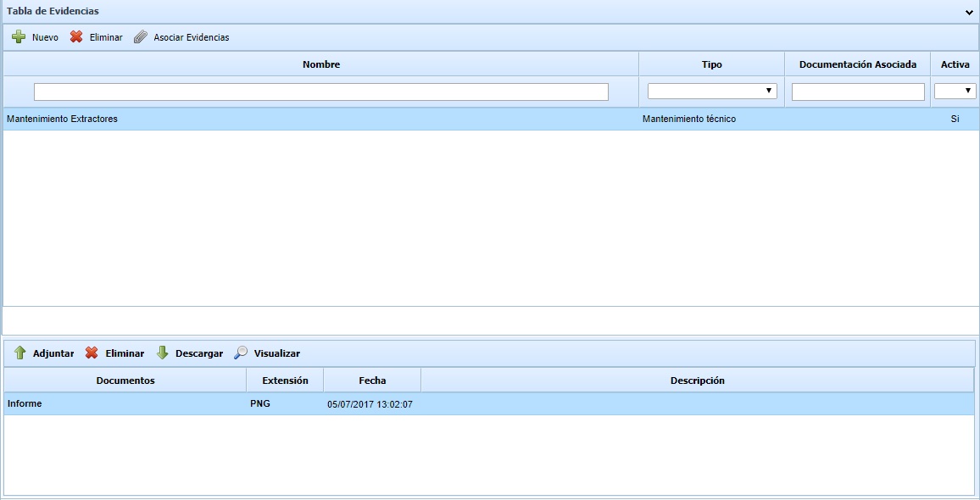
Task: Click the Documentación Asociada filter field
Action: [x=857, y=92]
